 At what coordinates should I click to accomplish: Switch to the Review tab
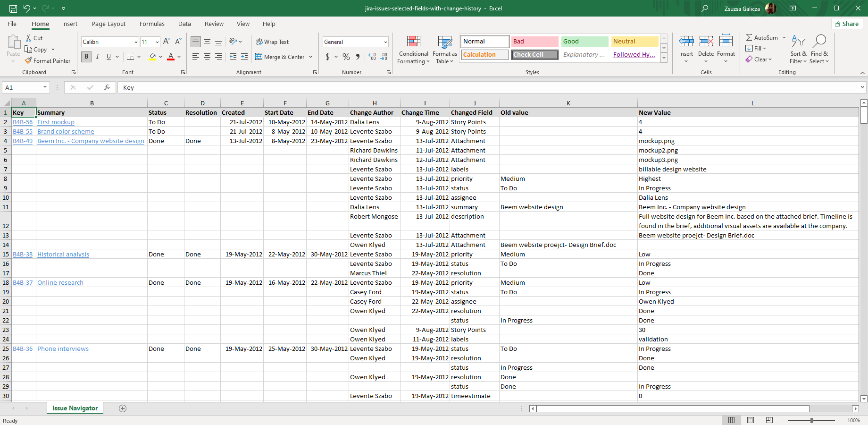pyautogui.click(x=214, y=24)
